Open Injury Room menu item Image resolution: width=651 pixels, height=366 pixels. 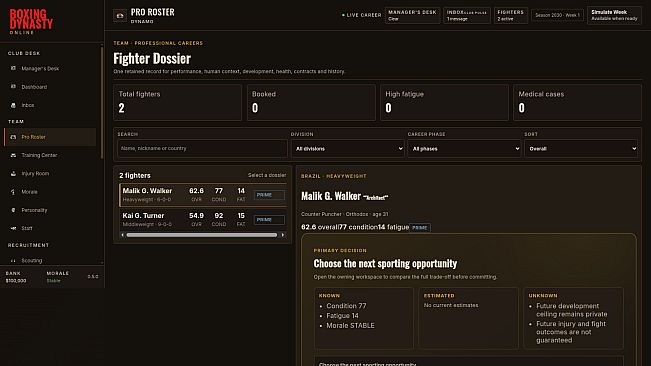[50, 173]
